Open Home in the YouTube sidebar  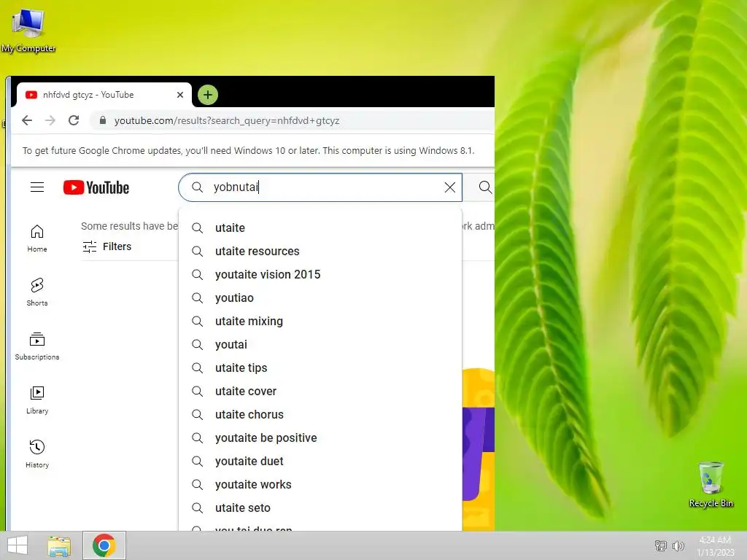[x=37, y=238]
